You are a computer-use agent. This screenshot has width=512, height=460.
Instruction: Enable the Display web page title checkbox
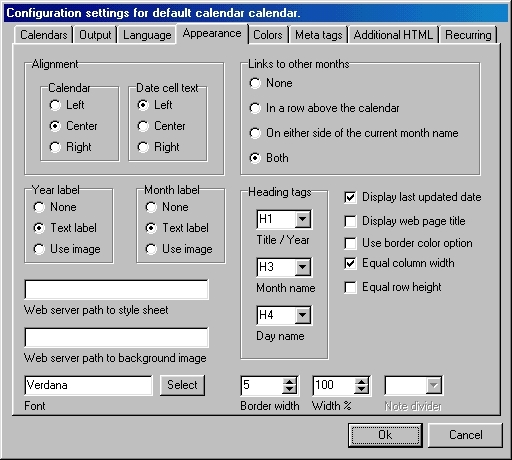pyautogui.click(x=350, y=221)
